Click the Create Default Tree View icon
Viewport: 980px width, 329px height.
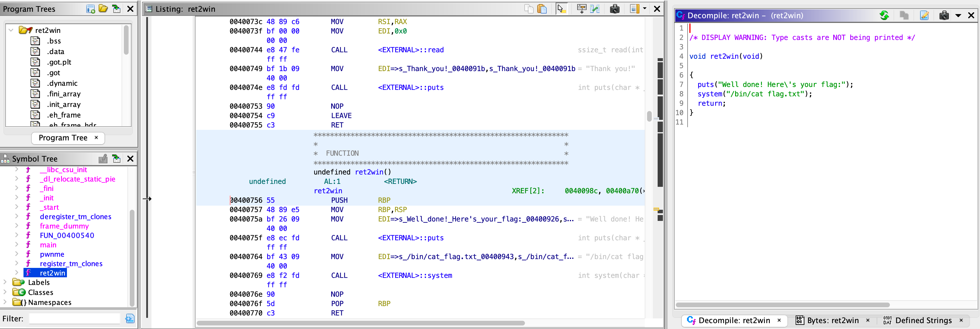(90, 9)
